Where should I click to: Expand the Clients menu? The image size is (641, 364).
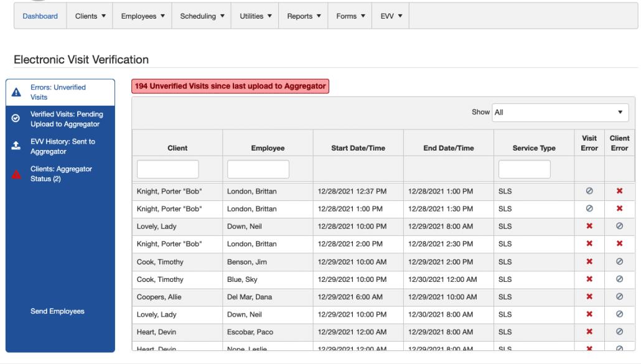[90, 16]
